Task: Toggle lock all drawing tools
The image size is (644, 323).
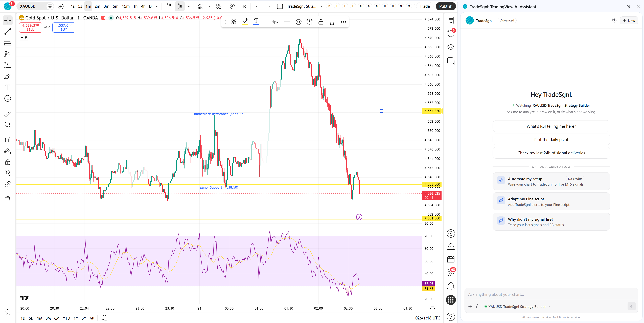Action: pyautogui.click(x=8, y=162)
